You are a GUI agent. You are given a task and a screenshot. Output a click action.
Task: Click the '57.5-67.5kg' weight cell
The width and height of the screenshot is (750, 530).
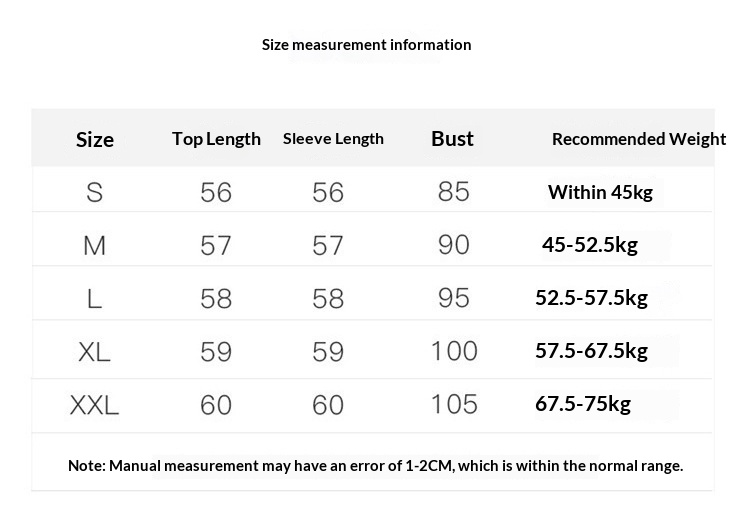point(592,351)
